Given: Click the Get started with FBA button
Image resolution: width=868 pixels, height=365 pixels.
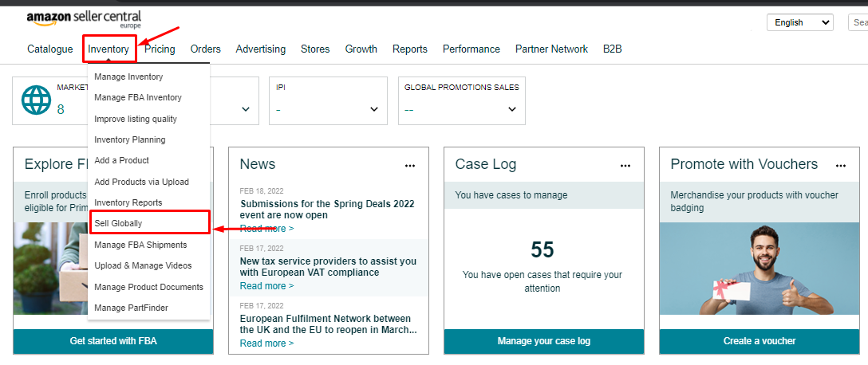Looking at the screenshot, I should (x=113, y=341).
